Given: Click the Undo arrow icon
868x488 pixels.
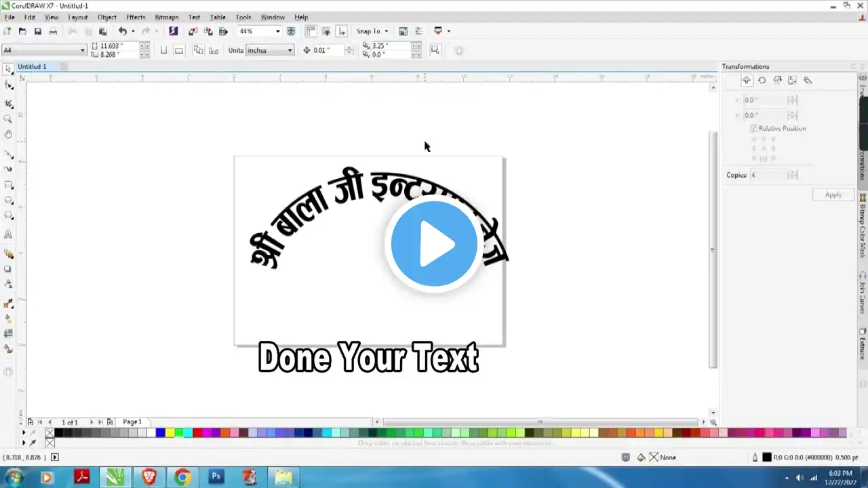Looking at the screenshot, I should pyautogui.click(x=122, y=31).
